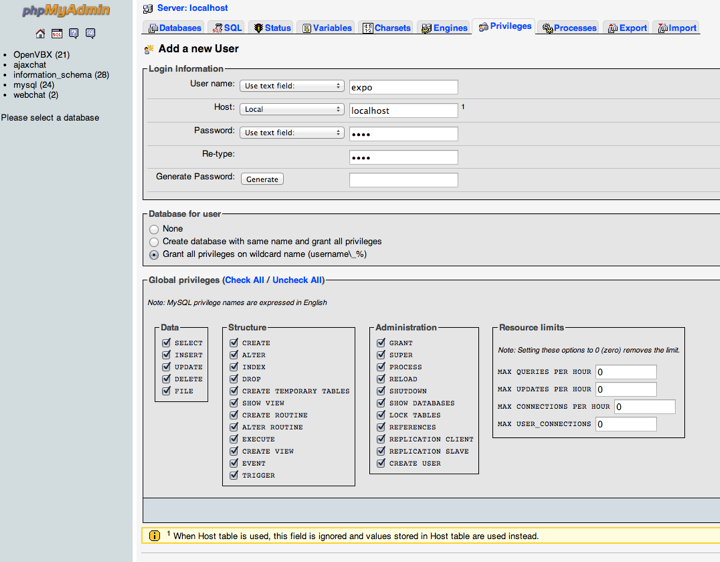The image size is (720, 562).
Task: Uncheck the CREATE structure privilege
Action: point(234,343)
